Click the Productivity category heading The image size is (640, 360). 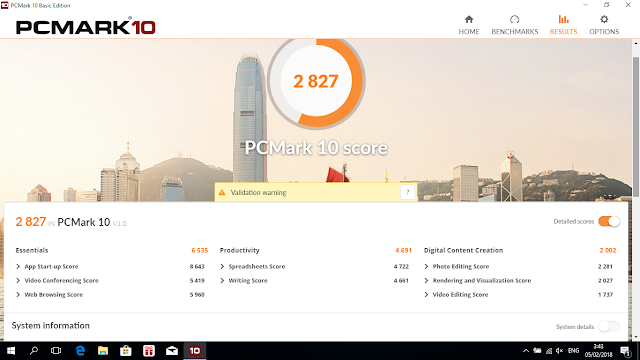[x=240, y=251]
